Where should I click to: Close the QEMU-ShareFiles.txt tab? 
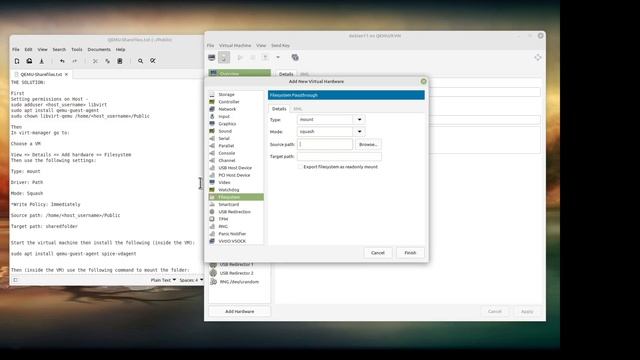(67, 74)
